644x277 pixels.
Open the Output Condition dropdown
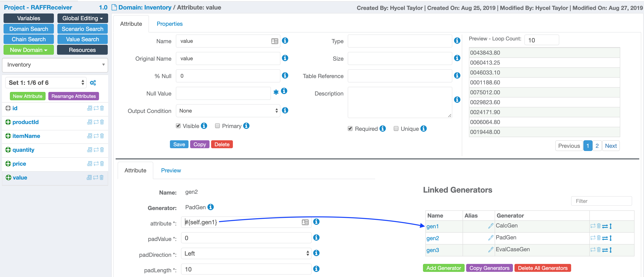pos(228,111)
